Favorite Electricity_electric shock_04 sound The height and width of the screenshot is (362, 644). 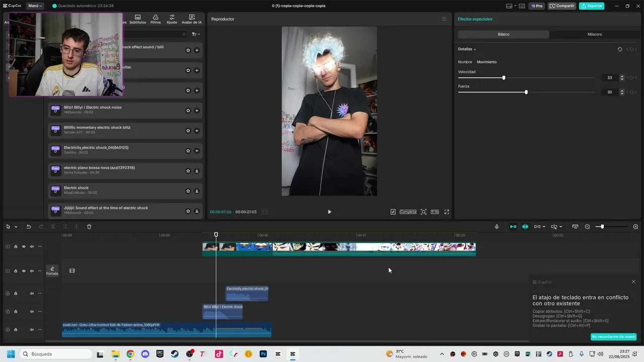(188, 151)
